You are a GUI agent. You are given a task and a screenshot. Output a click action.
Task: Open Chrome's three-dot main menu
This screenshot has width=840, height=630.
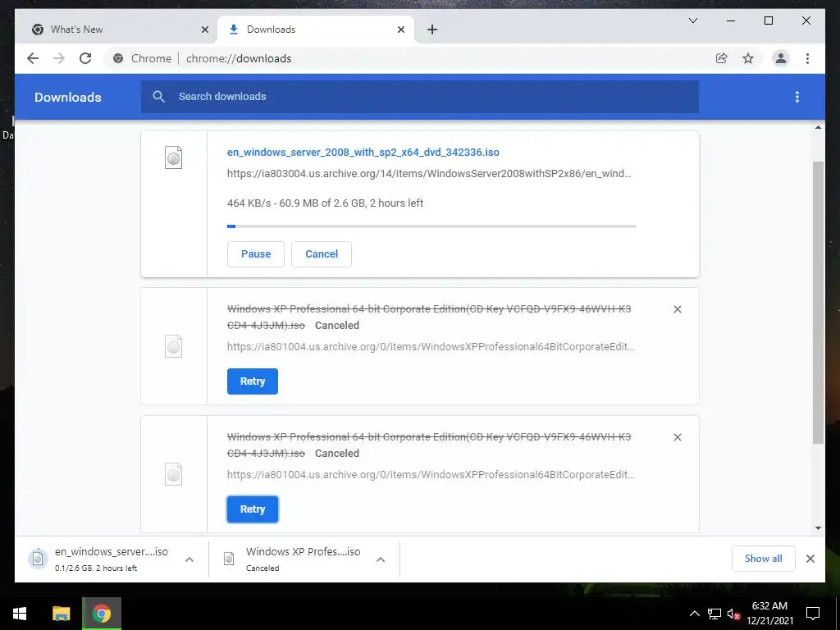click(x=807, y=58)
